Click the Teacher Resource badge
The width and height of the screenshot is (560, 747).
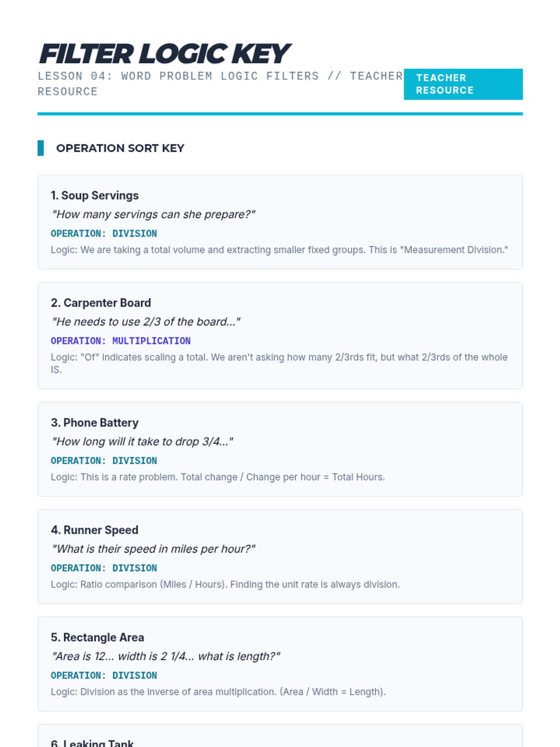pos(463,84)
